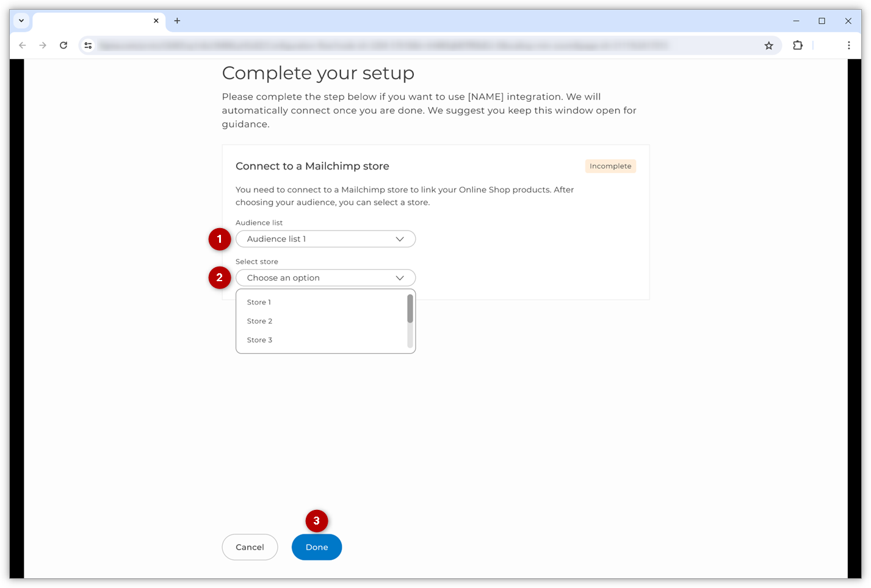The image size is (871, 588).
Task: Open the tab search chevron
Action: [21, 20]
